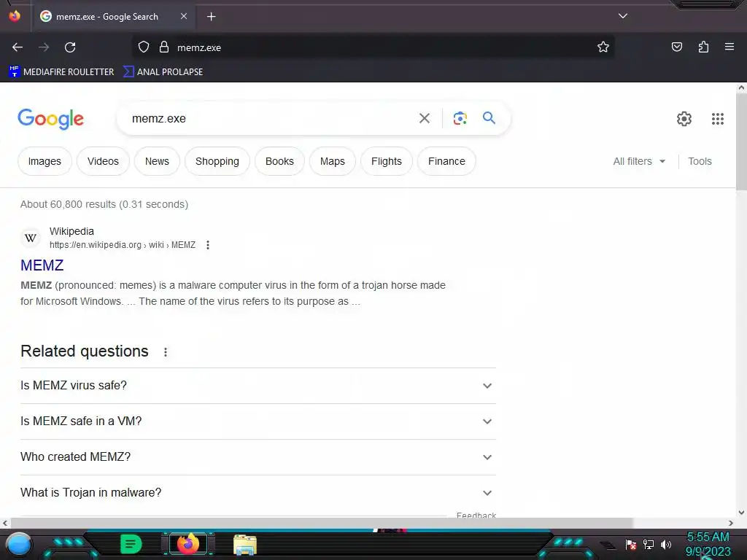Expand 'What is Trojan in malware?'
This screenshot has width=747, height=560.
(258, 492)
